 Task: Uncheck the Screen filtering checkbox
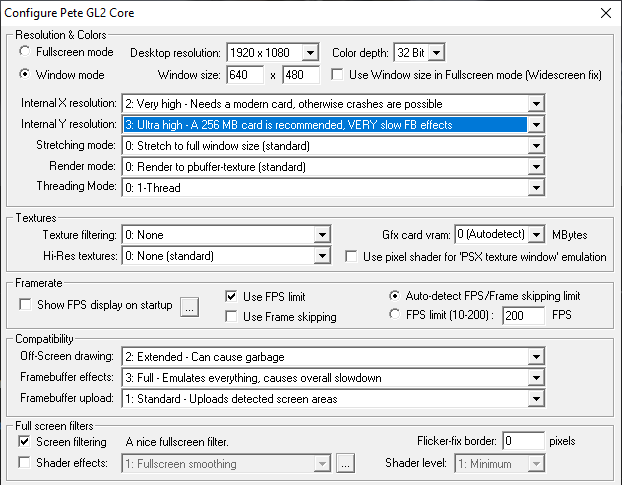(x=24, y=441)
